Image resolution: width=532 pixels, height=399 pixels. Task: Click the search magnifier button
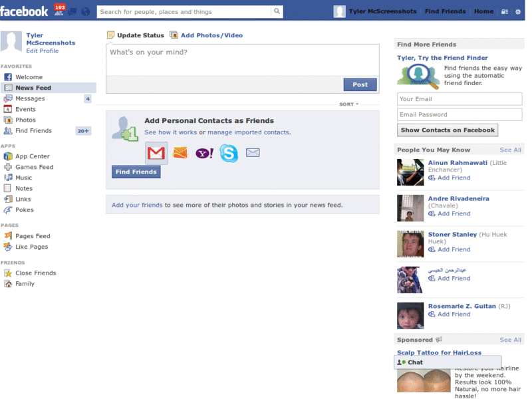pos(277,11)
